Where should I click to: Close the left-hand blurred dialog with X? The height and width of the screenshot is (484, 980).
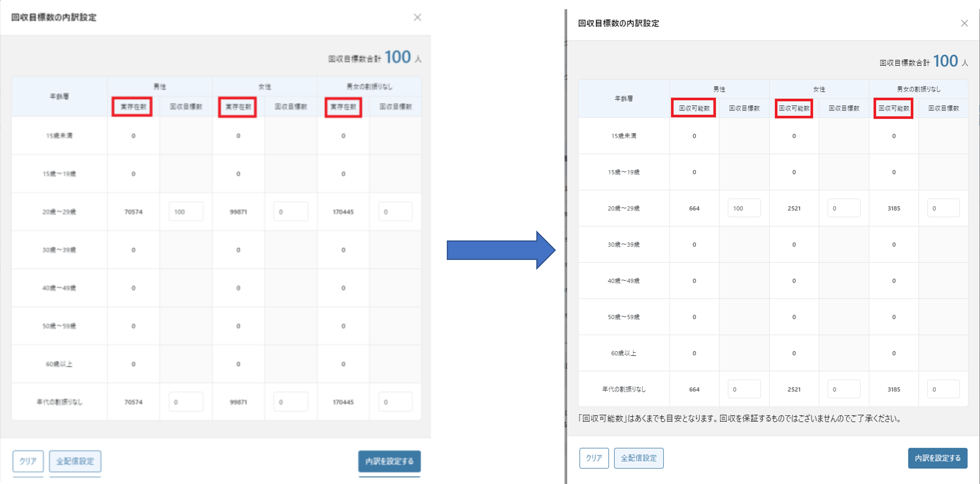coord(417,18)
